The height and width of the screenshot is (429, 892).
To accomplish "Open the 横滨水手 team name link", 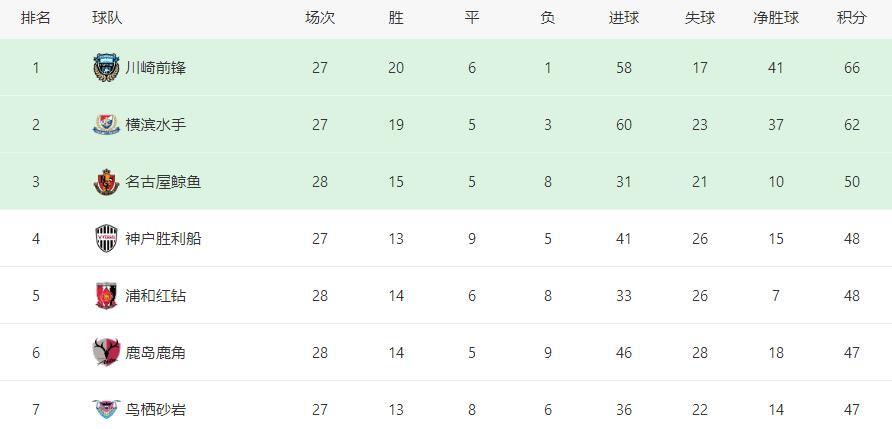I will [155, 125].
